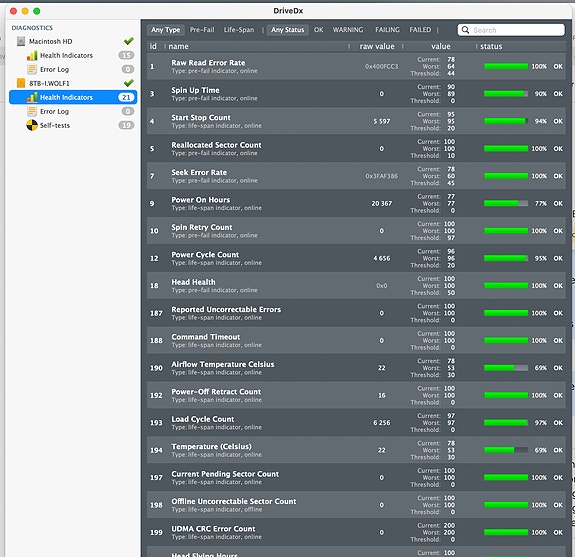Screen dimensions: 575x557
Task: Click the green checkmark next to Macintosh HD
Action: [129, 41]
